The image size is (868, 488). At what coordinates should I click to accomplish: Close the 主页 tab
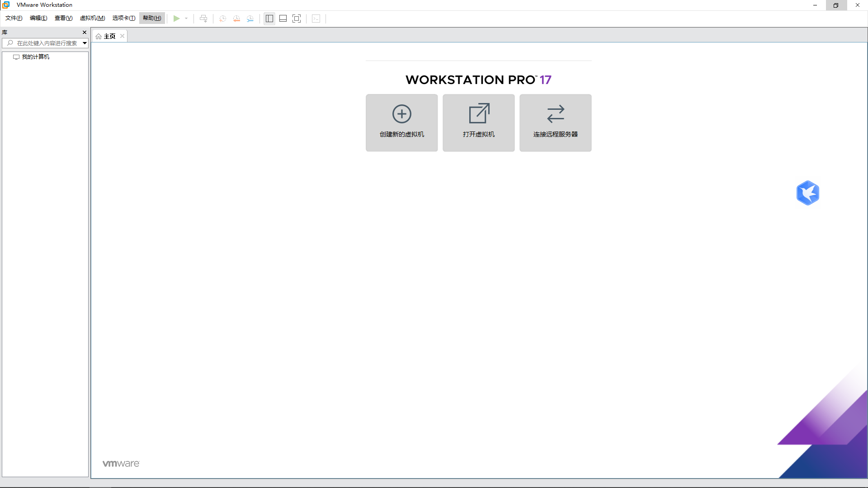click(x=122, y=36)
